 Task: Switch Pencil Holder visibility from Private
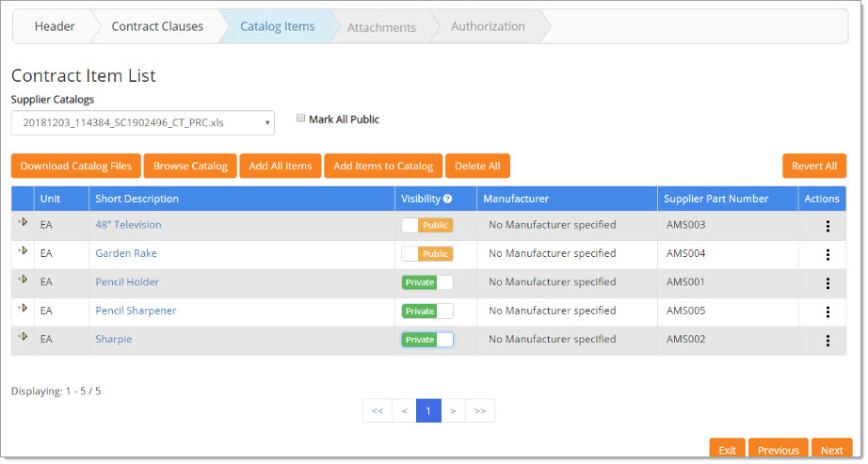pyautogui.click(x=426, y=282)
